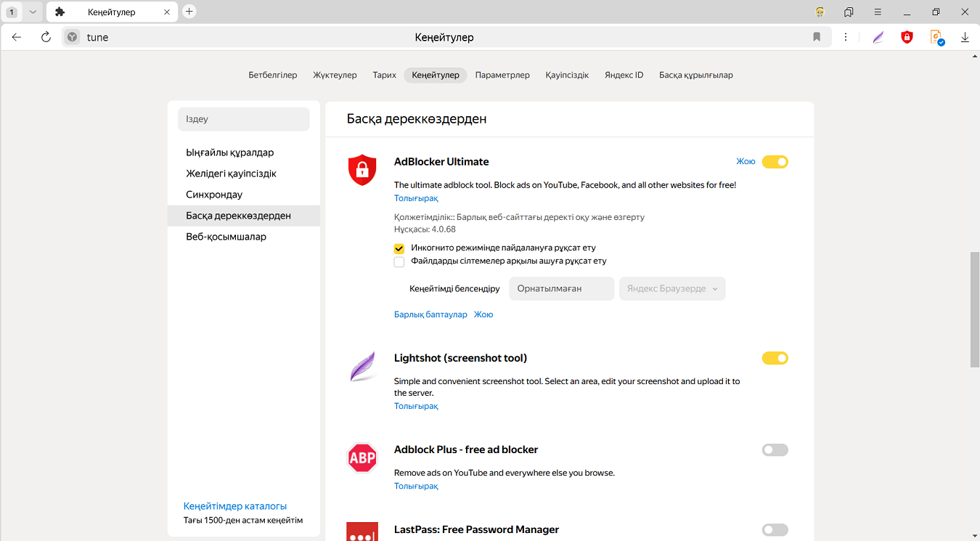
Task: Reload the page with refresh icon
Action: [46, 37]
